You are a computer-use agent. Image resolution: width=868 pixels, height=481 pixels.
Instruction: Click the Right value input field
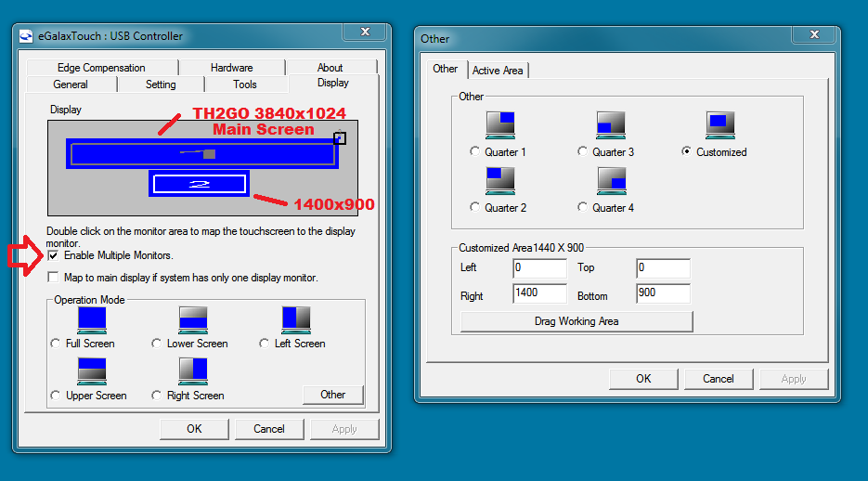[539, 294]
